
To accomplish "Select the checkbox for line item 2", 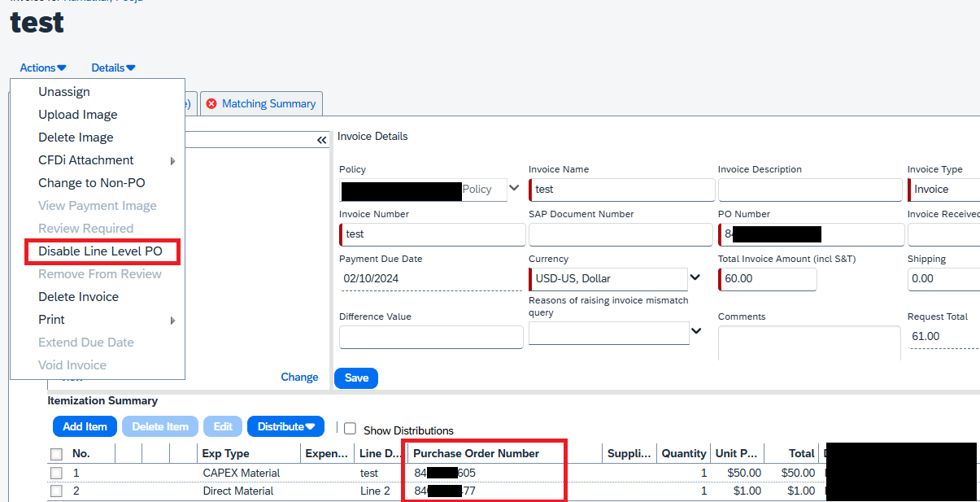I will 56,491.
